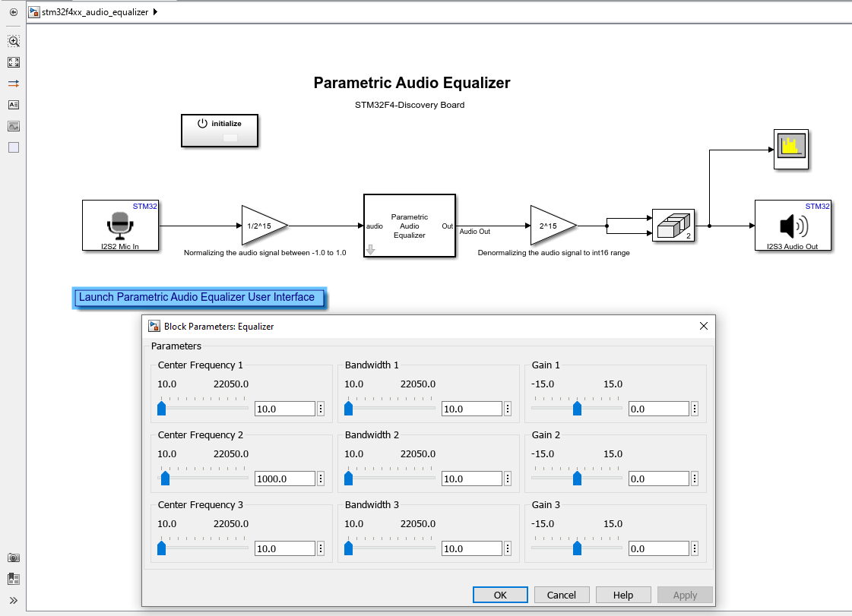Click inside the Center Frequency 2 value field
This screenshot has width=852, height=616.
[x=285, y=478]
